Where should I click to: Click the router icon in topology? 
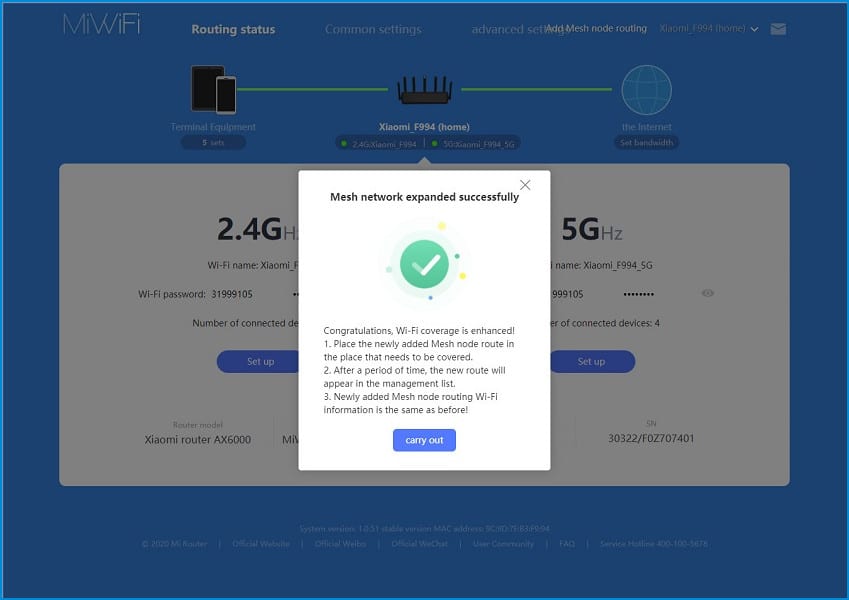424,90
